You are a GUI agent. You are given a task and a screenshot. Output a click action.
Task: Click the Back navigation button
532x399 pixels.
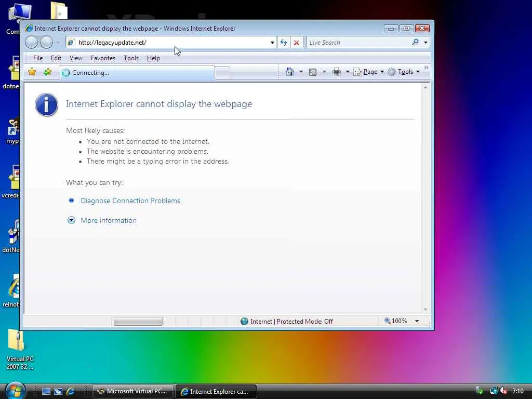pyautogui.click(x=31, y=43)
